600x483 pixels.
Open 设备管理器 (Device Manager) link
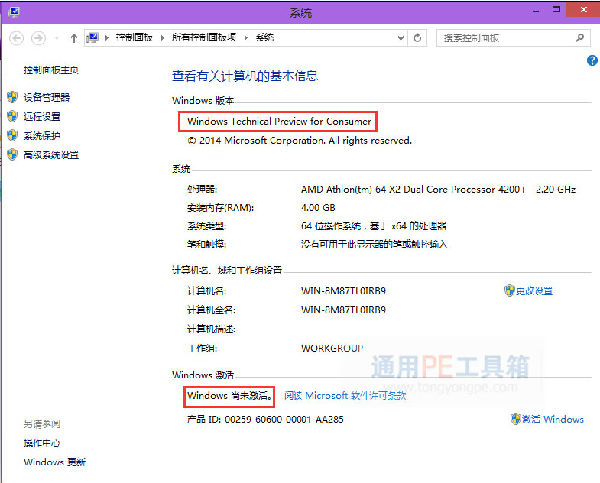tap(47, 97)
